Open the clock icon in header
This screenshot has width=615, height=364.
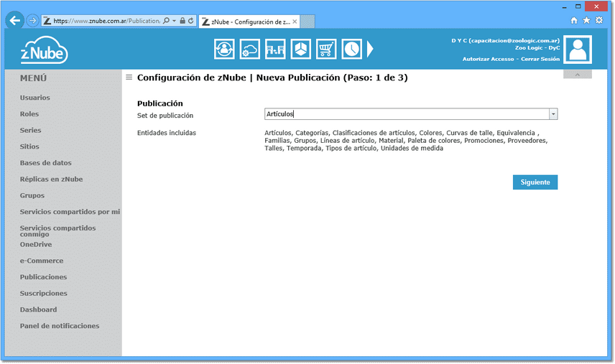coord(352,50)
